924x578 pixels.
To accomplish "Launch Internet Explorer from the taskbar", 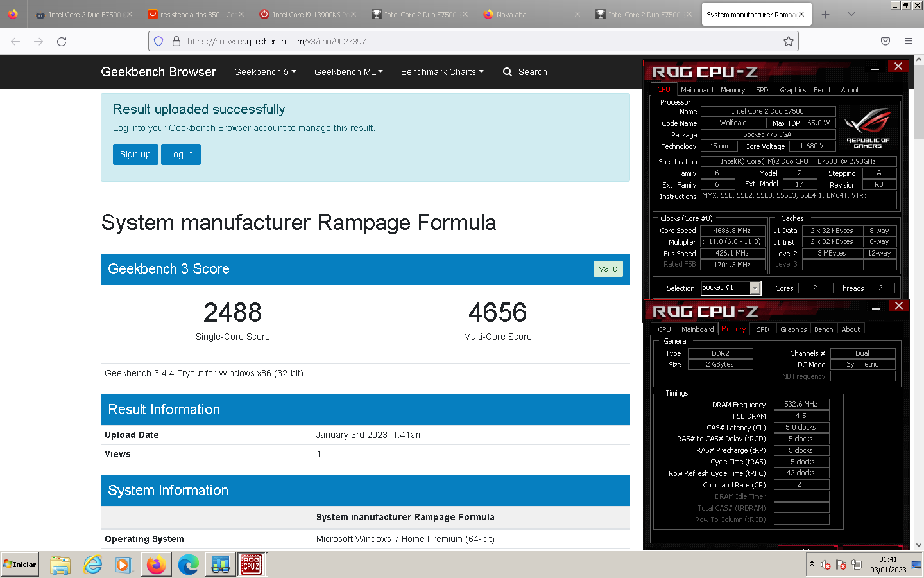I will pyautogui.click(x=92, y=565).
